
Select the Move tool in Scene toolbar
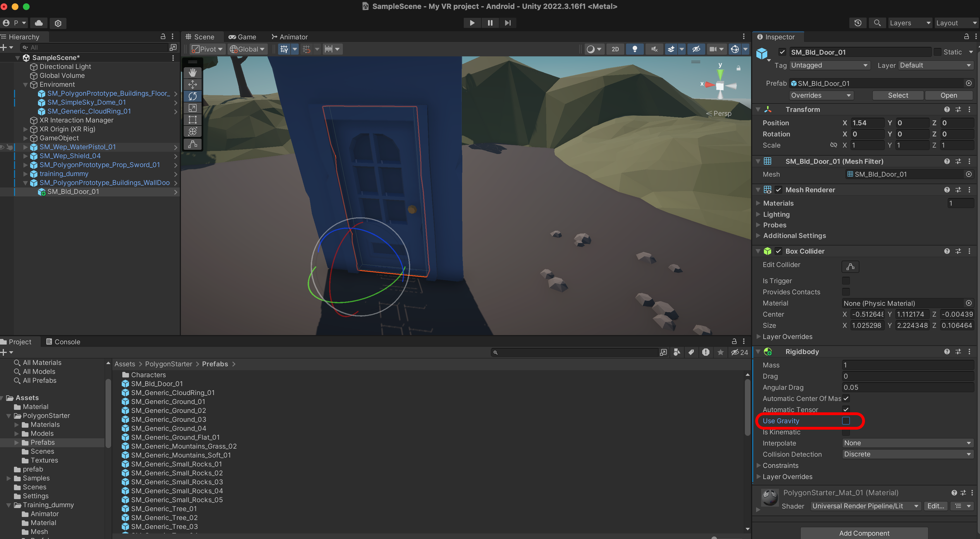pyautogui.click(x=192, y=84)
